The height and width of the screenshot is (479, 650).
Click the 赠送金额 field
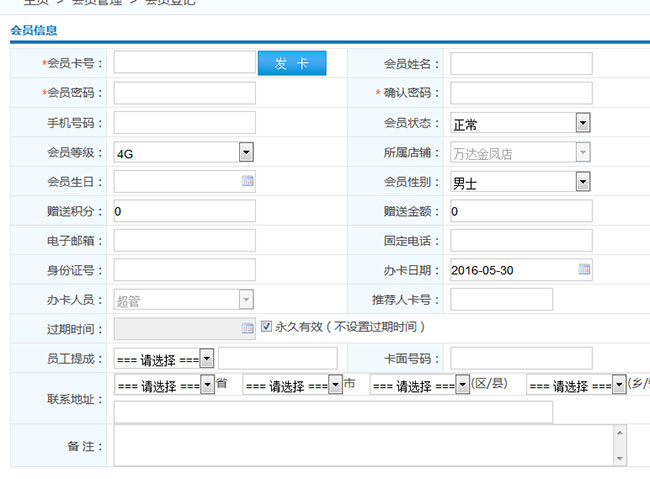click(x=521, y=211)
